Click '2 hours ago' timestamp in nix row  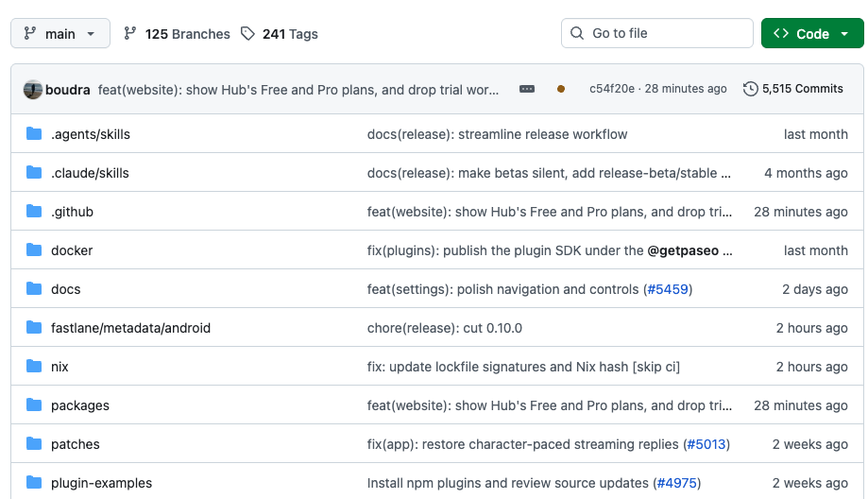(811, 367)
